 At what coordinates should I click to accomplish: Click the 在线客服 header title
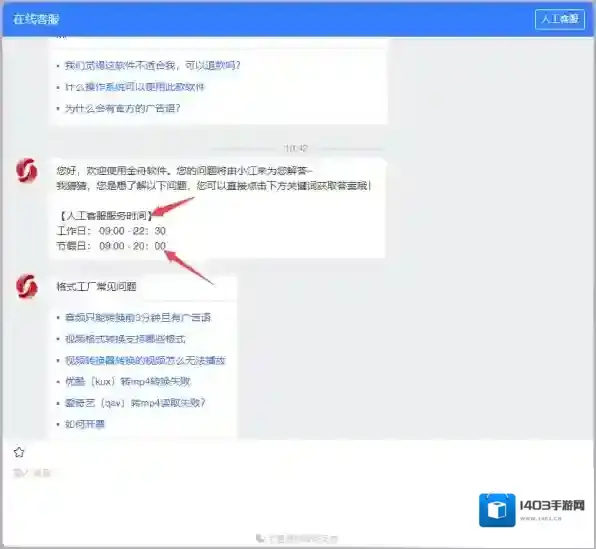click(36, 19)
